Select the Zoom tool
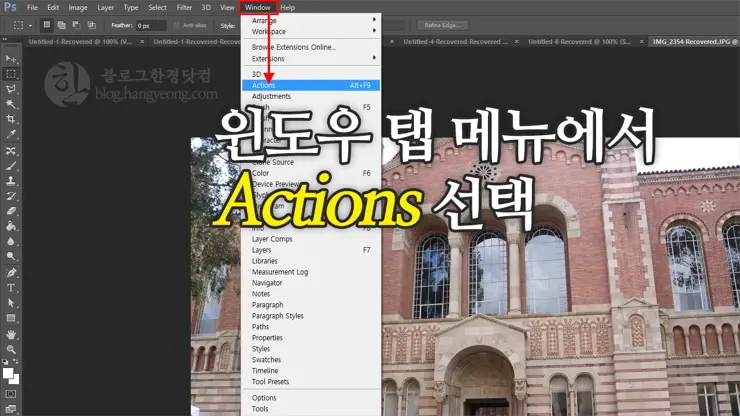This screenshot has width=740, height=416. pos(10,349)
